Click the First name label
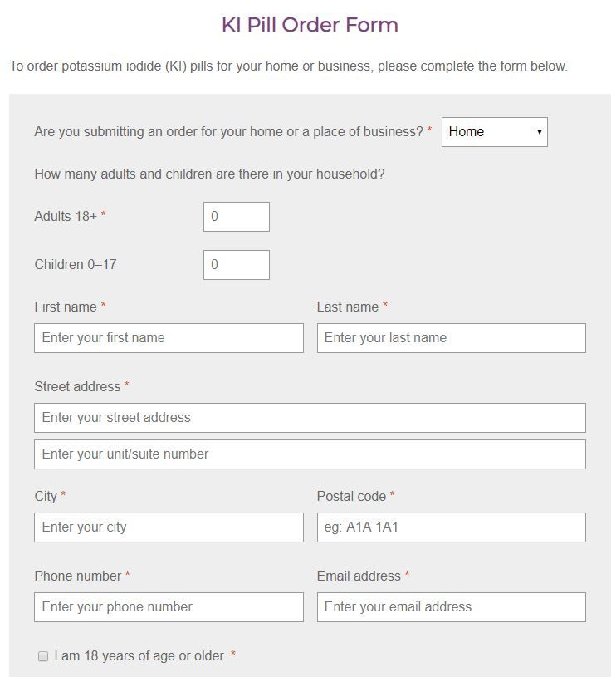This screenshot has width=616, height=677. coord(66,307)
